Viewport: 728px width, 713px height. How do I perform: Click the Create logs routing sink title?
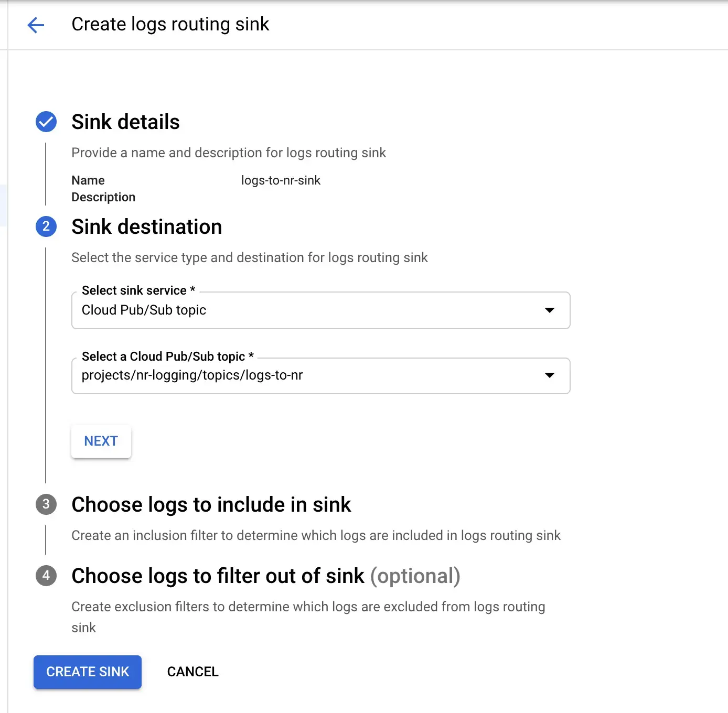pyautogui.click(x=170, y=24)
